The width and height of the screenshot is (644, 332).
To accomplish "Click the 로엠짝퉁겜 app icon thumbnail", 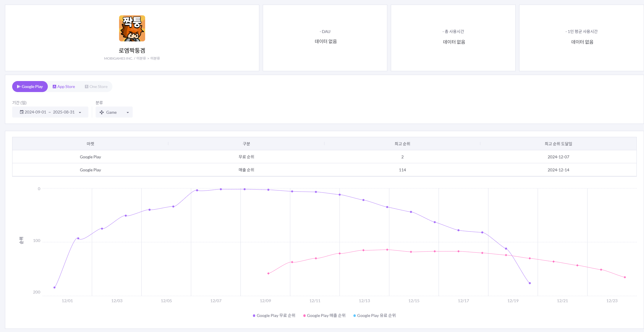I will (132, 28).
